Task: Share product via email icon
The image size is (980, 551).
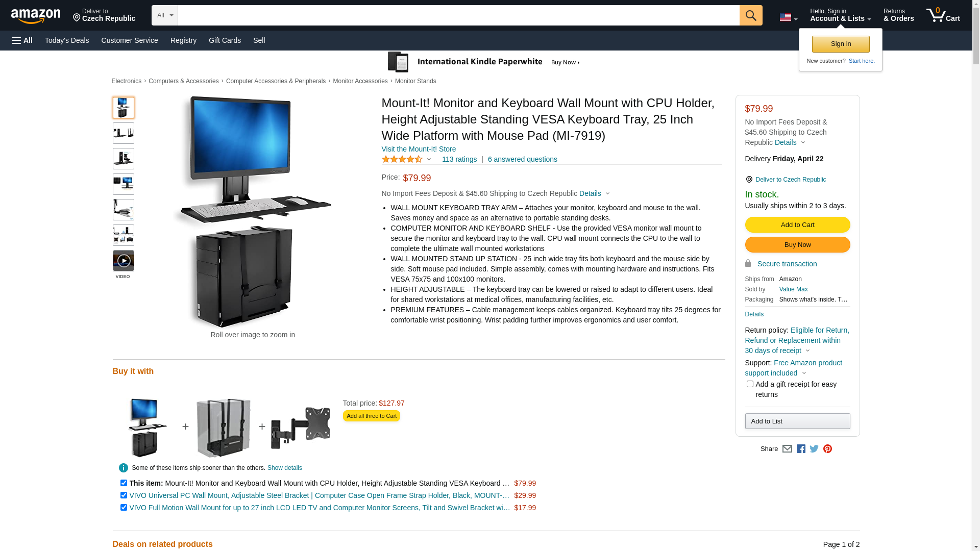Action: 787,449
